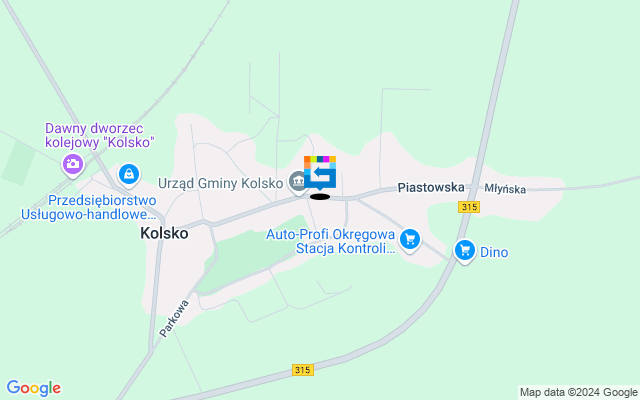Viewport: 640px width, 400px height.
Task: Click the Przedsiębiorstwo Usługowo-handlowe label
Action: pos(89,207)
